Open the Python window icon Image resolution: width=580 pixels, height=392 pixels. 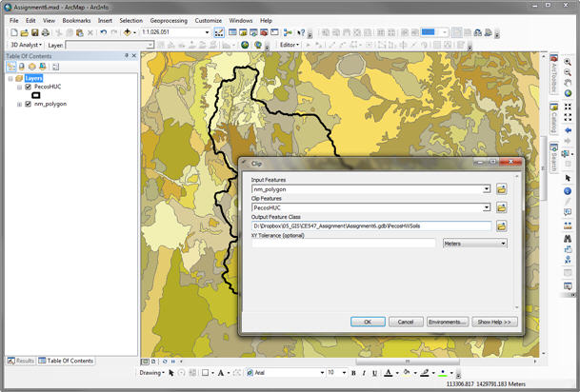[274, 32]
